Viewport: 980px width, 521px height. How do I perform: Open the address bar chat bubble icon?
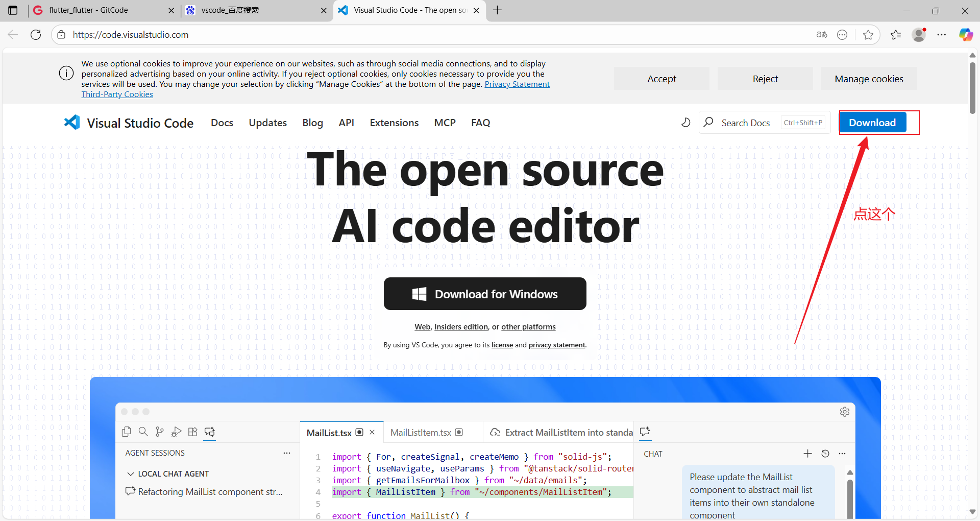pyautogui.click(x=842, y=35)
